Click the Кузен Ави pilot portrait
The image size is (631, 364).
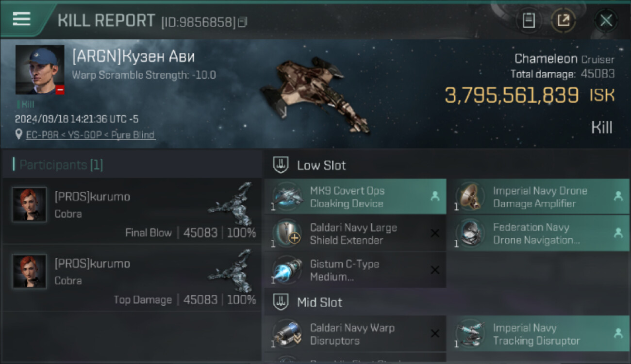40,70
